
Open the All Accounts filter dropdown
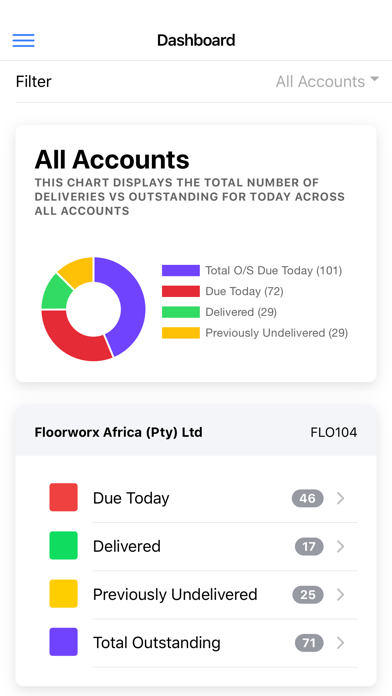coord(328,81)
